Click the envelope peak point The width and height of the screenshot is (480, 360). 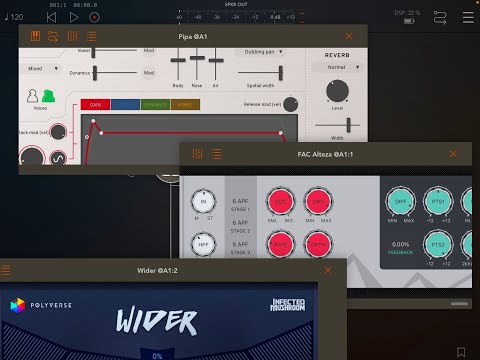click(x=93, y=121)
